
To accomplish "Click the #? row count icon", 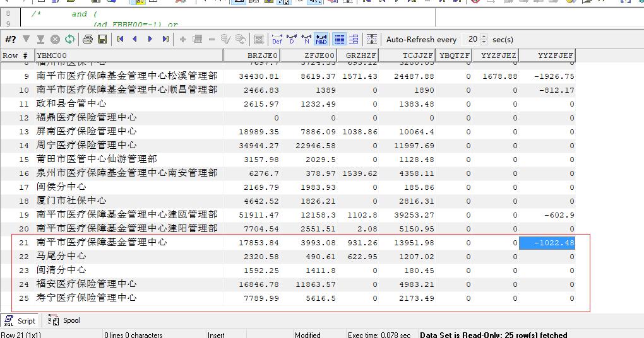I will pyautogui.click(x=10, y=39).
